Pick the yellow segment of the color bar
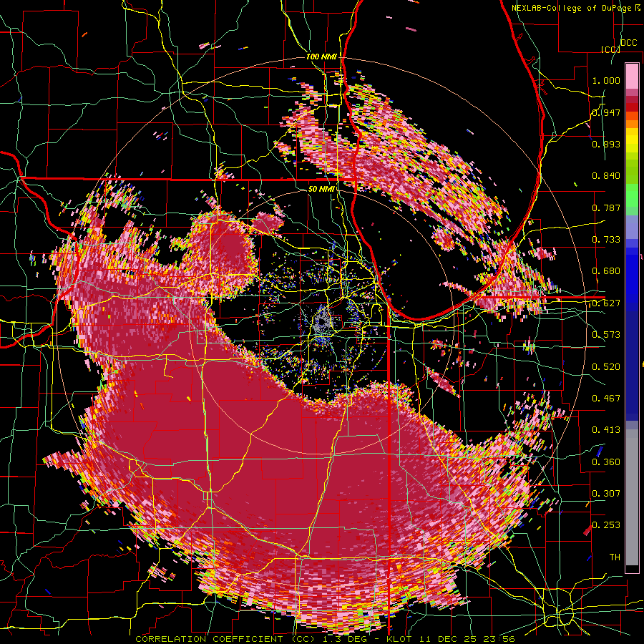Viewport: 644px width, 644px height. pyautogui.click(x=632, y=142)
